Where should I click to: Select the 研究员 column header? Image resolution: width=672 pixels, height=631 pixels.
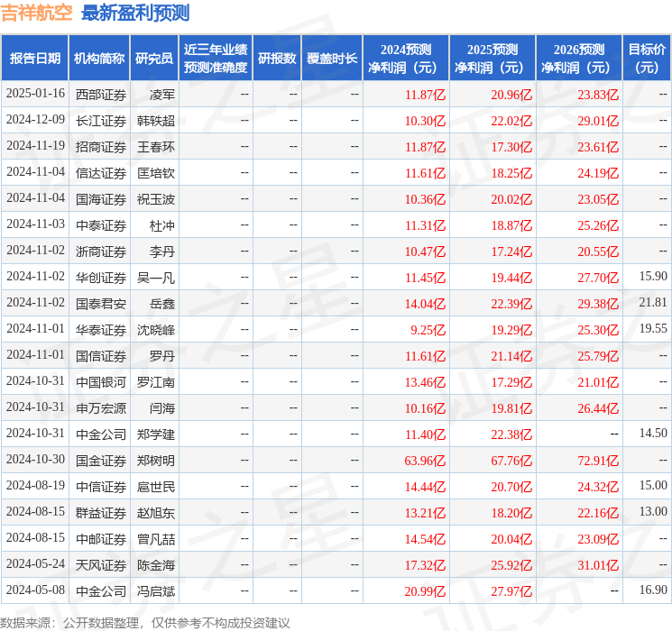coord(154,58)
